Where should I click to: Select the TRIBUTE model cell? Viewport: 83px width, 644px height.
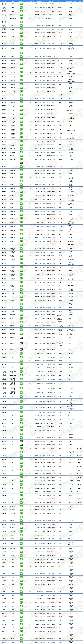pos(13,548)
